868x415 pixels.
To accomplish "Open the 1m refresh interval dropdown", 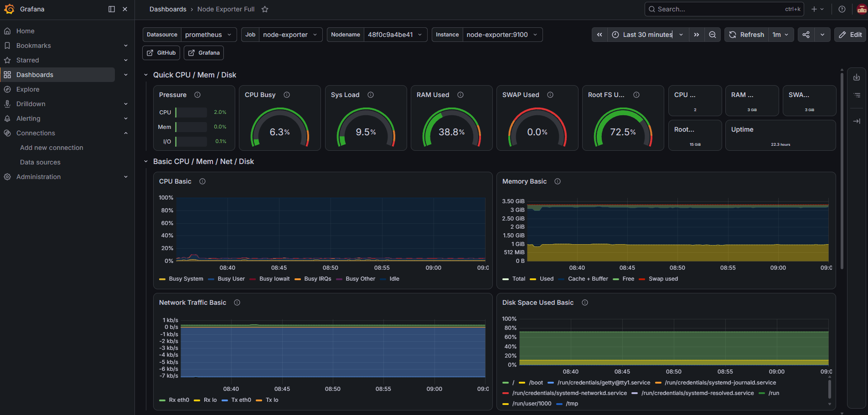I will pyautogui.click(x=780, y=35).
